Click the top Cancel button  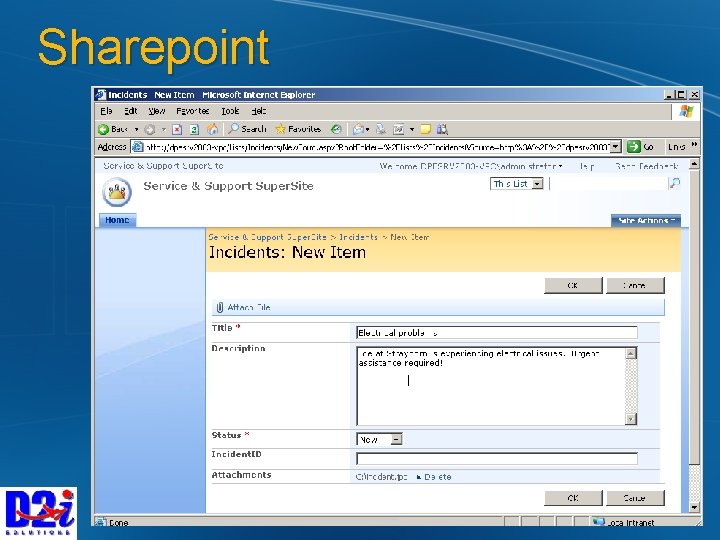coord(635,285)
